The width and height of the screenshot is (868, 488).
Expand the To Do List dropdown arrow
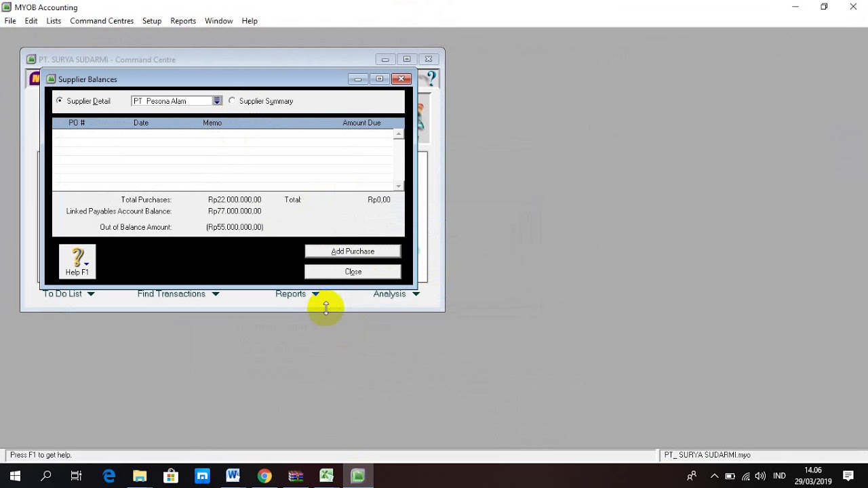[91, 294]
